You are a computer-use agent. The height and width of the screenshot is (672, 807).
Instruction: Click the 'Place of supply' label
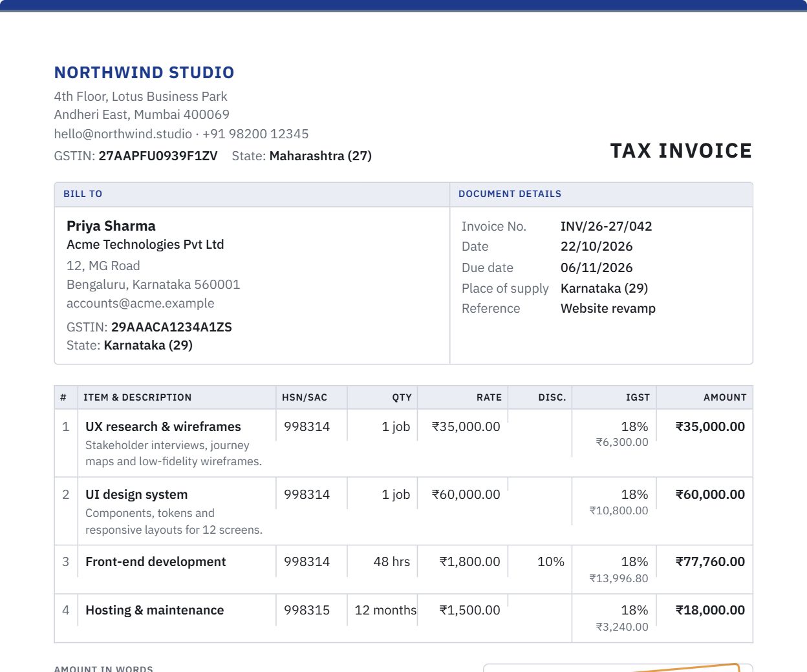click(x=505, y=288)
